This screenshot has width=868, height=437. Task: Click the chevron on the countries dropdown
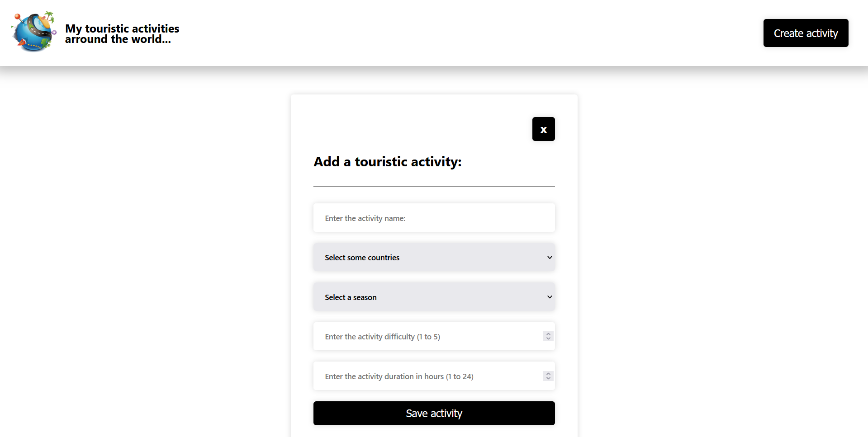coord(550,258)
